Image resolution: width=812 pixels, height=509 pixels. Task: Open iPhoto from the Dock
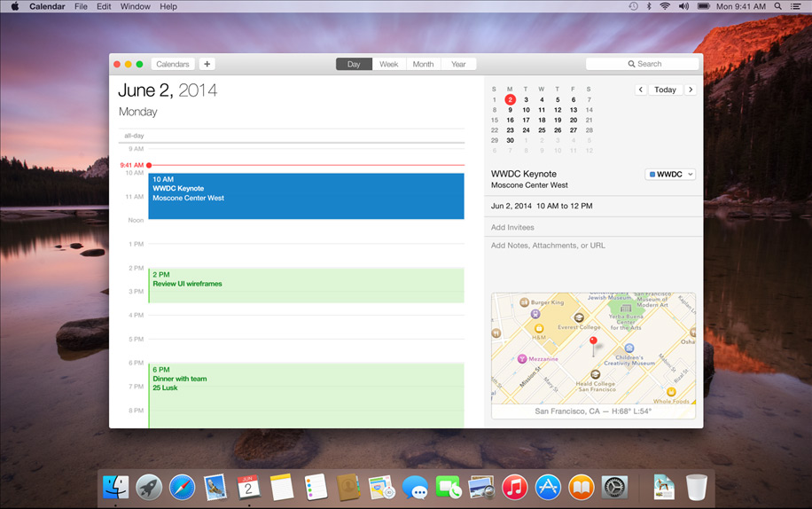(481, 488)
